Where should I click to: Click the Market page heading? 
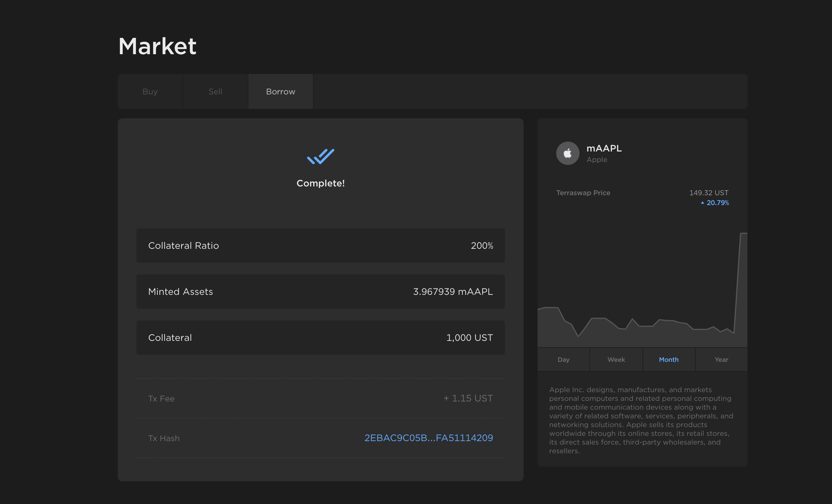[157, 46]
